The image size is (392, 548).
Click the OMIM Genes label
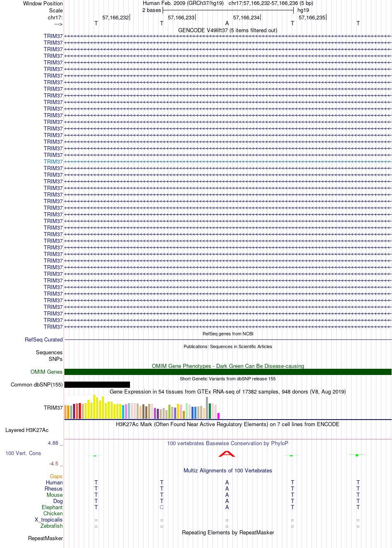click(47, 372)
